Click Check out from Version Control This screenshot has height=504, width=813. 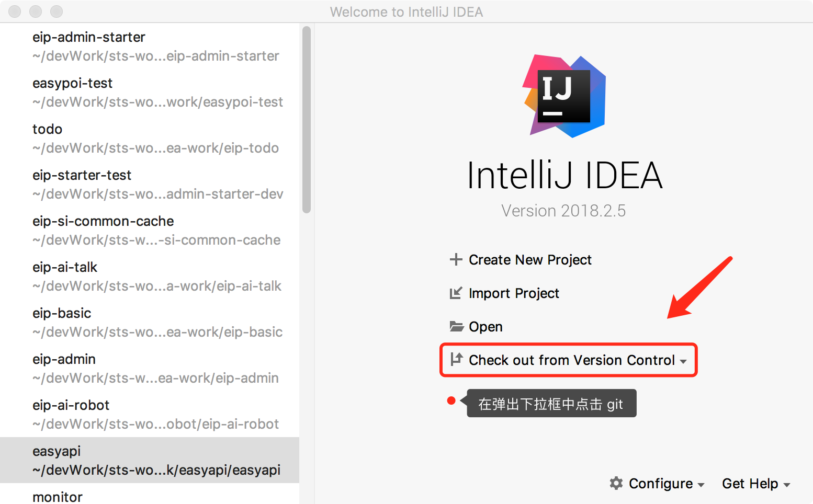point(572,360)
